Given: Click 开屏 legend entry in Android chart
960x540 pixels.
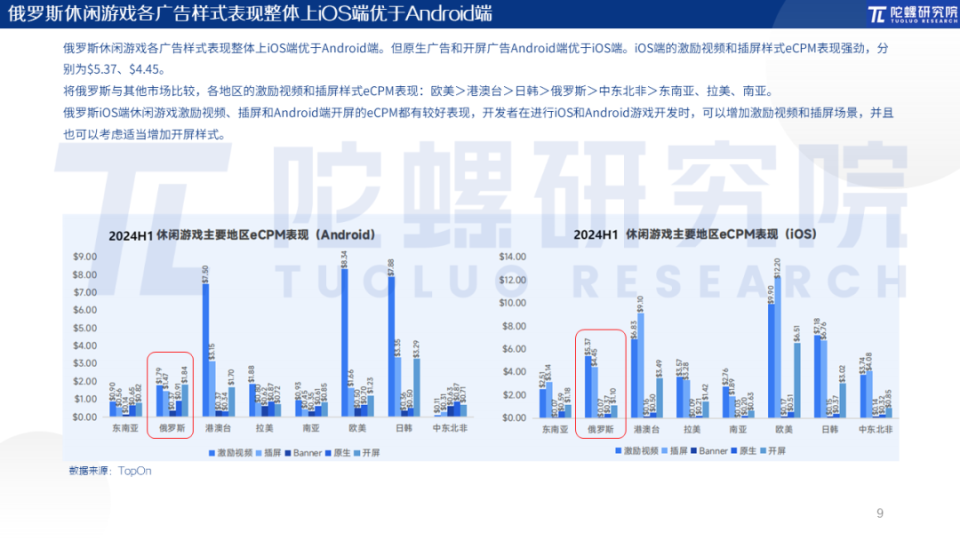Looking at the screenshot, I should click(x=367, y=453).
